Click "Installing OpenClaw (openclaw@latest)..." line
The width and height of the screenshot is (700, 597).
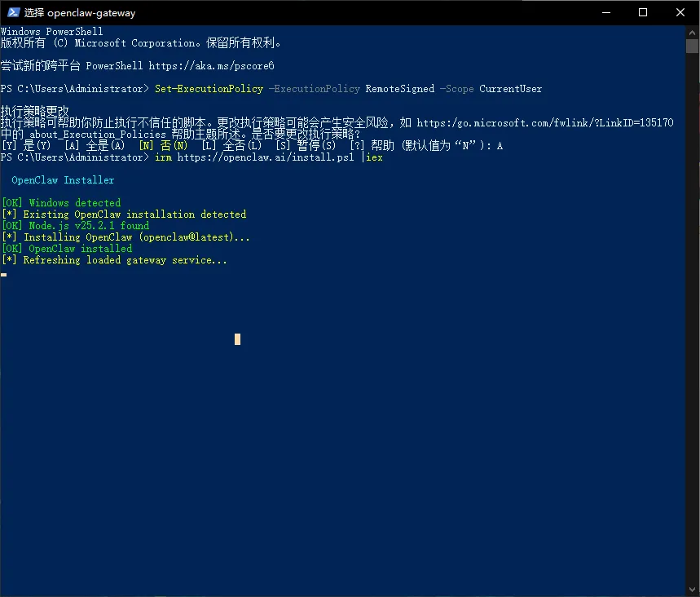[x=125, y=237]
